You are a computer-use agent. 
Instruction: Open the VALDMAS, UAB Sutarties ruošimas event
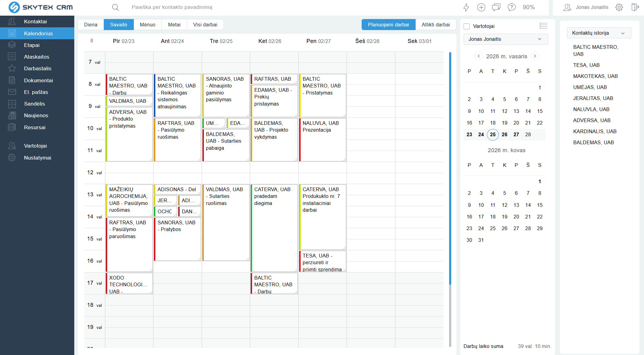[x=226, y=222]
